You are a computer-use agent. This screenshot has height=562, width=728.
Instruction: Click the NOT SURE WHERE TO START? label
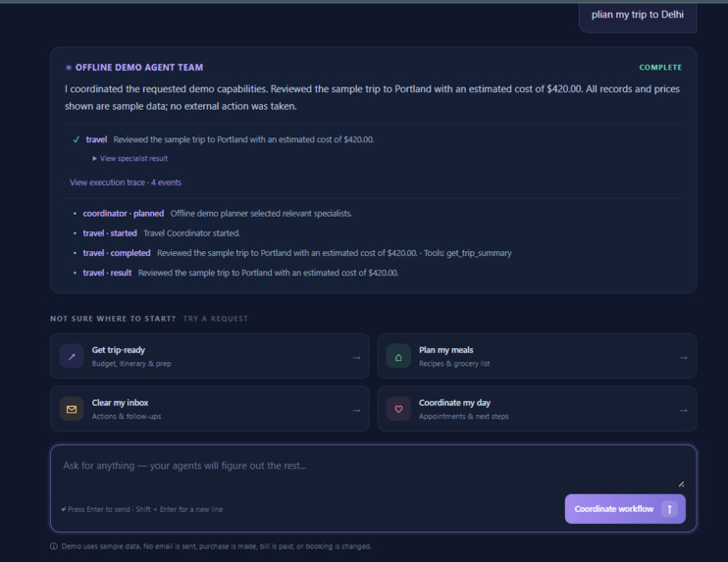coord(113,319)
